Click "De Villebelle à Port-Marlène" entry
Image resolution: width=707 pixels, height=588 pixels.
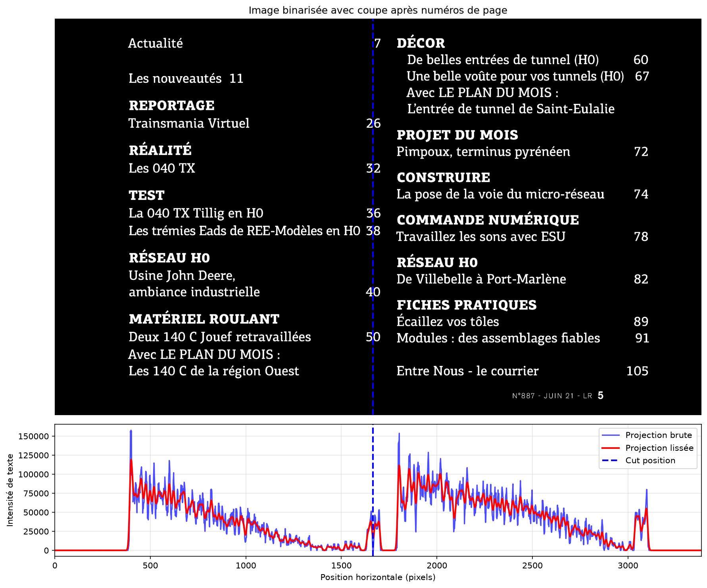click(x=481, y=279)
